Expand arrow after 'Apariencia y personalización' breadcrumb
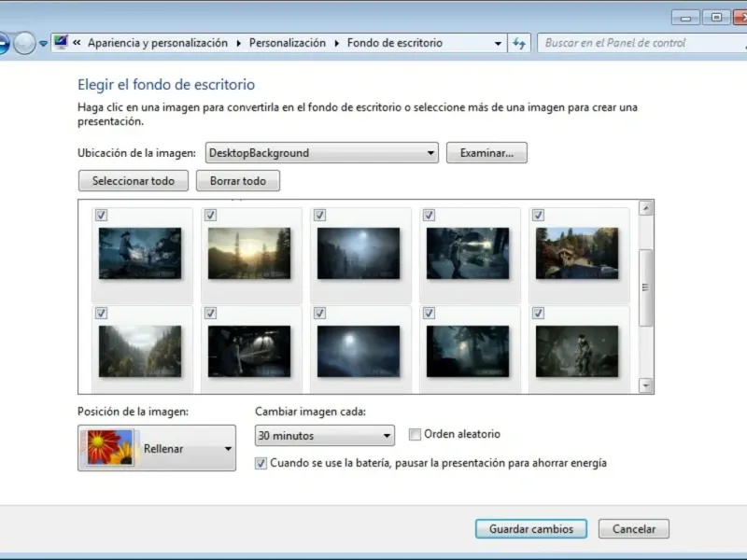Screen dimensions: 747x560 coord(239,43)
